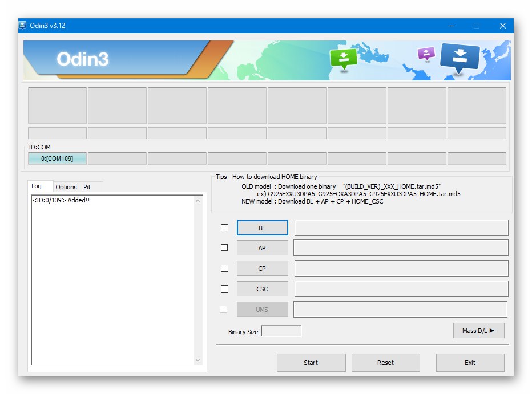Tick the CP file checkbox
Screen dimensions: 532x394
pyautogui.click(x=224, y=269)
